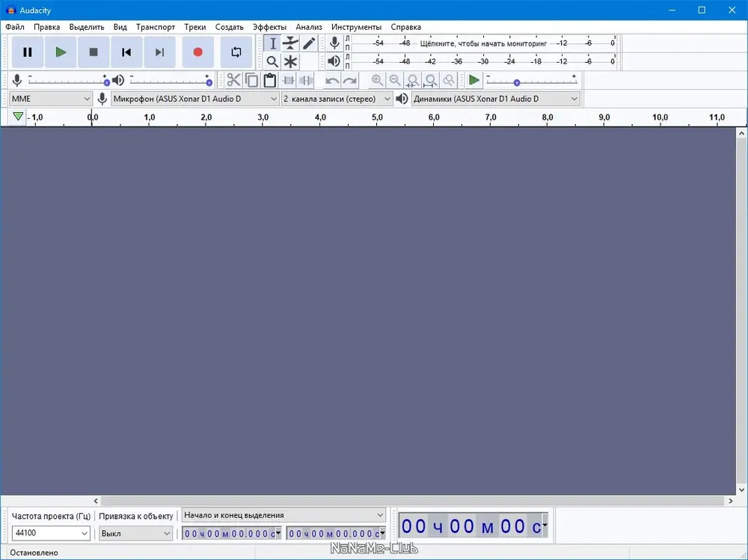This screenshot has height=560, width=748.
Task: Open the project rate 44100 dropdown
Action: click(x=51, y=533)
